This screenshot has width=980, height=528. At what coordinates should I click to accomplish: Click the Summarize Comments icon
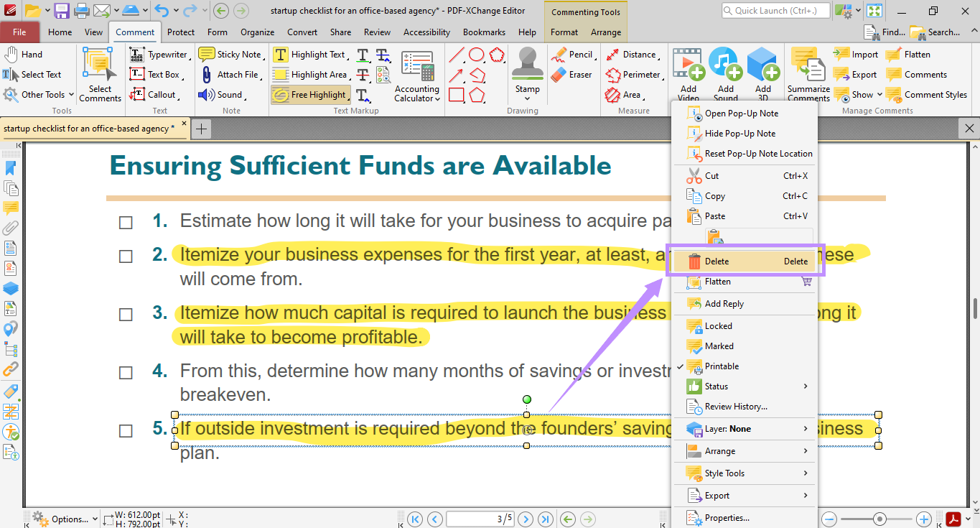808,74
